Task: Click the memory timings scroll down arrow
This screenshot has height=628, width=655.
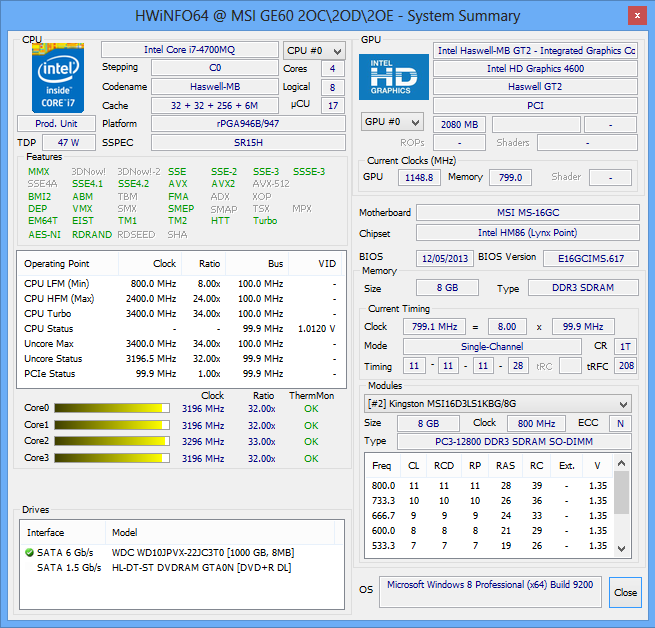Action: tap(622, 549)
